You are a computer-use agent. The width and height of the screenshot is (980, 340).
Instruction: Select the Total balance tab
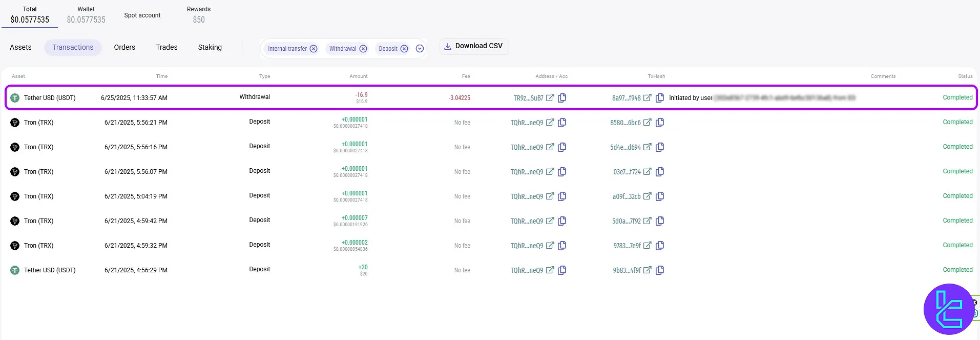(30, 15)
